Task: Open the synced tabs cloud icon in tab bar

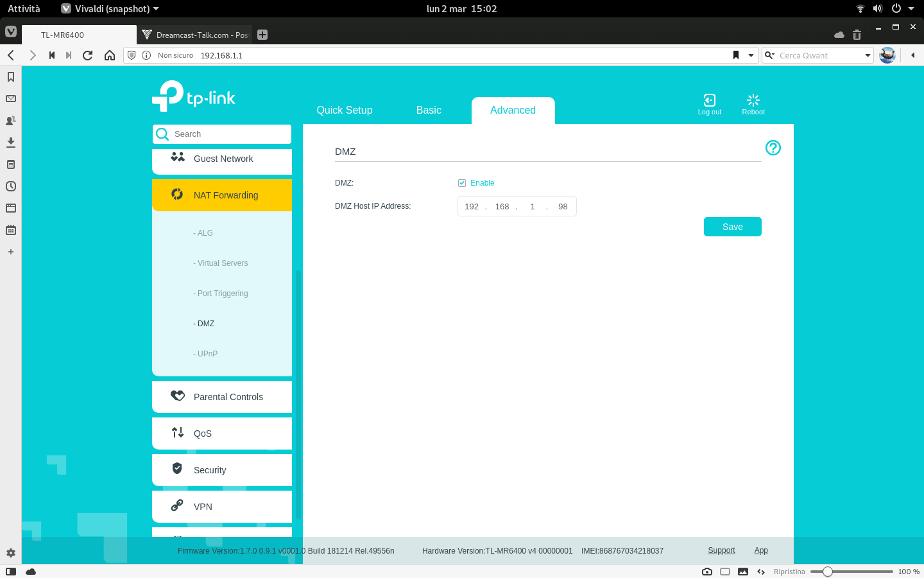Action: pos(839,35)
